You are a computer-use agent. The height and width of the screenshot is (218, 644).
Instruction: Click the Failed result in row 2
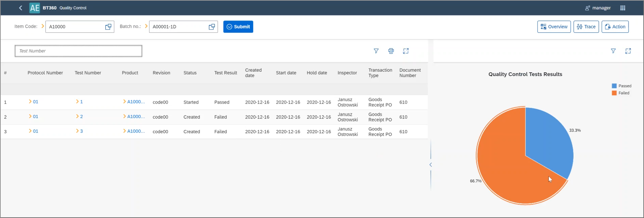[x=221, y=117]
